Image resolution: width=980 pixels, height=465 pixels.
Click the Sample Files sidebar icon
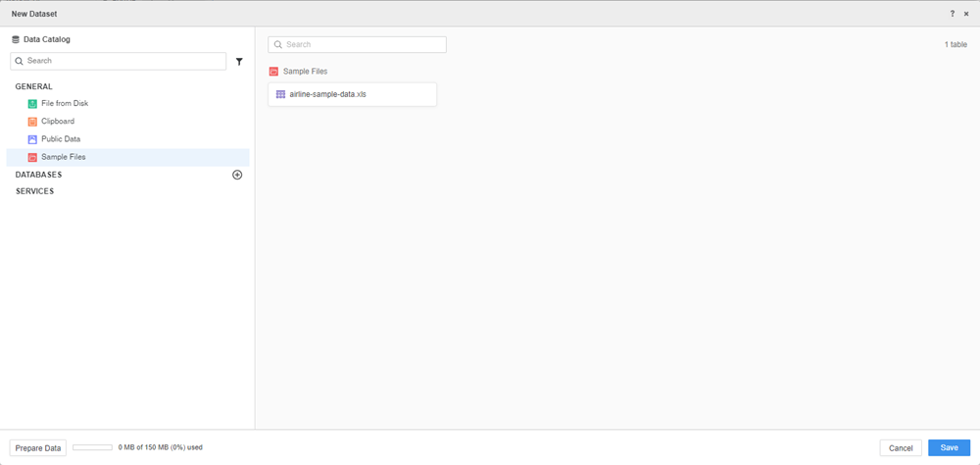pos(32,157)
